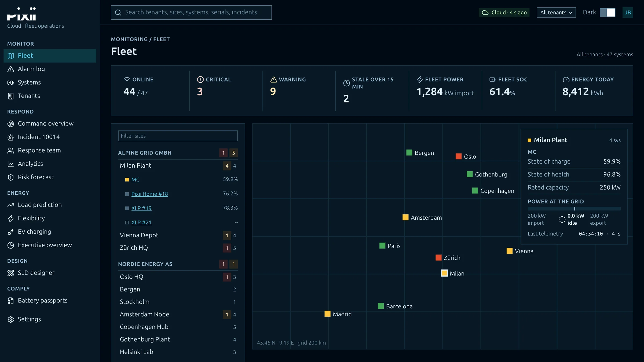Viewport: 644px width, 362px height.
Task: Open the XLP #21 system link
Action: [x=141, y=222]
